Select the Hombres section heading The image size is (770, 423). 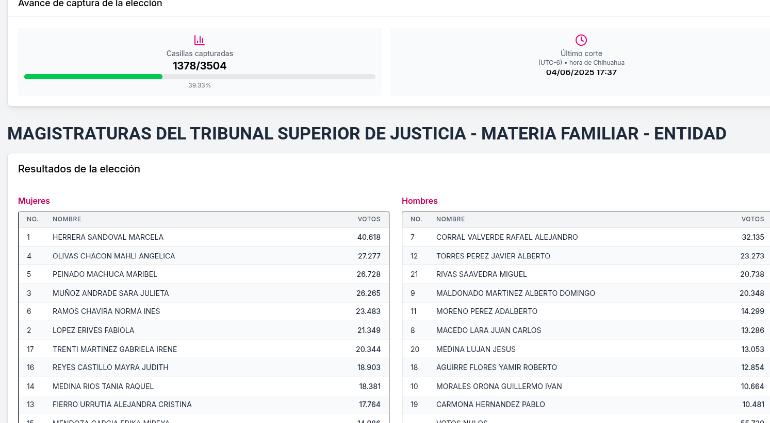(419, 201)
